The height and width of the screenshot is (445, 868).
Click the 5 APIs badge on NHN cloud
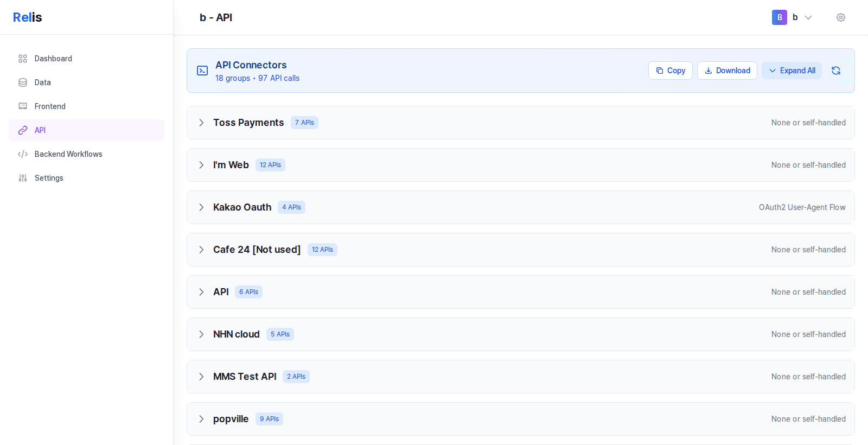[280, 334]
